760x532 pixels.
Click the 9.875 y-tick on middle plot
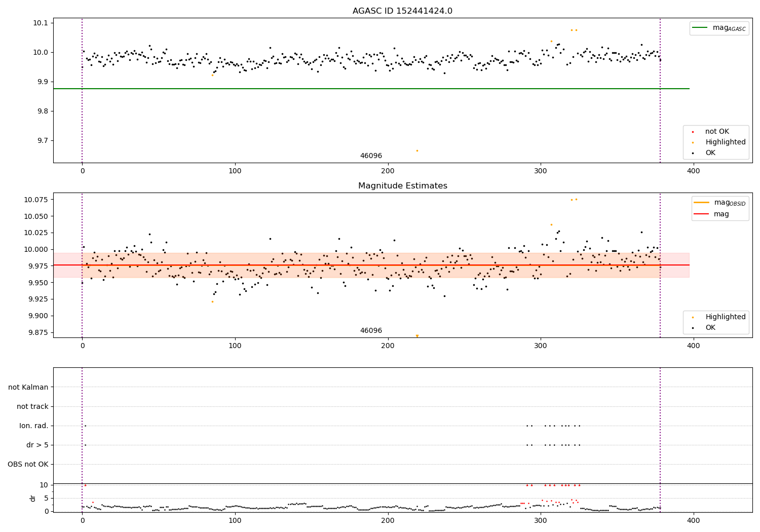tap(38, 333)
